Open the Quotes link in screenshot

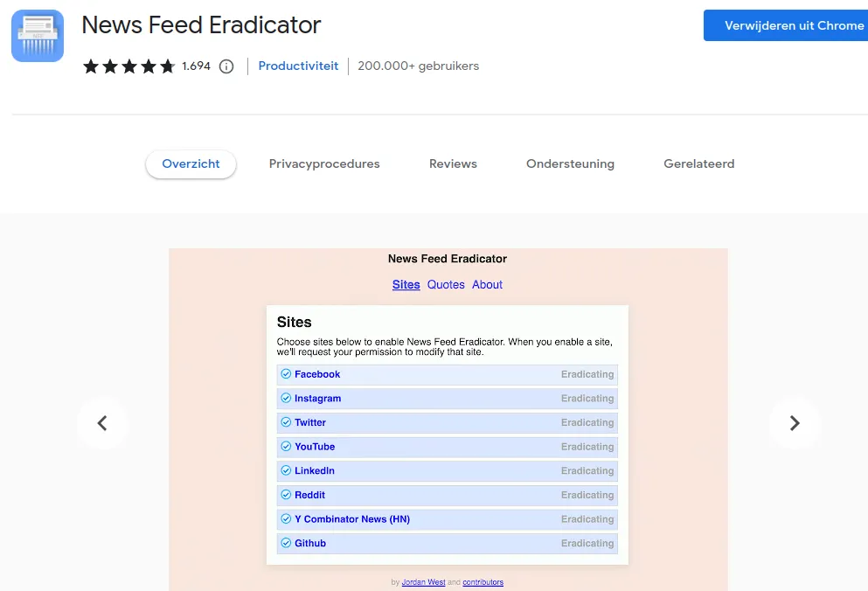446,285
